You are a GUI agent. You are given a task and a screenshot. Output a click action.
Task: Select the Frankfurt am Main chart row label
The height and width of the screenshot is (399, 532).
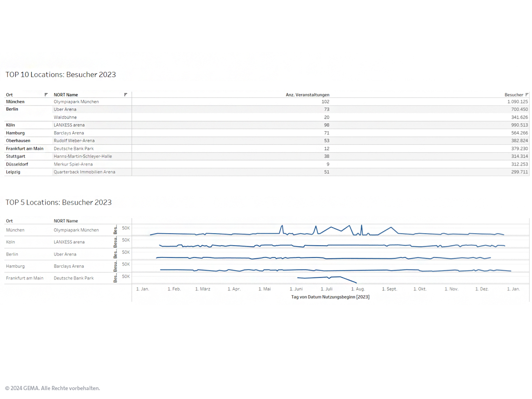click(24, 278)
